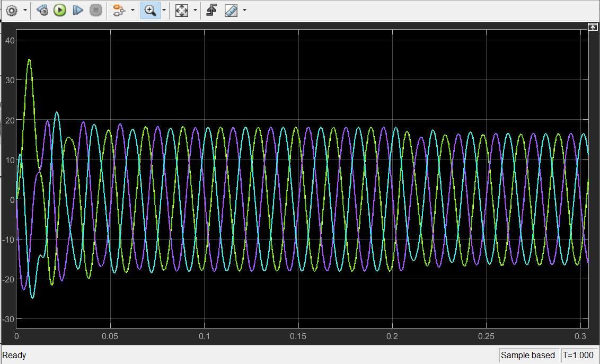Screen dimensions: 600x364
Task: Click the 0.05 x-axis tick label
Action: [x=110, y=336]
